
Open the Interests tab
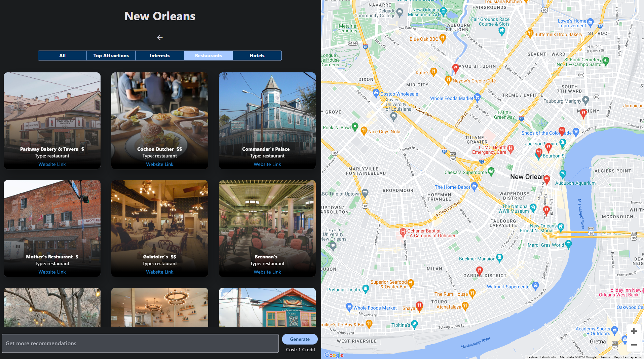tap(160, 56)
